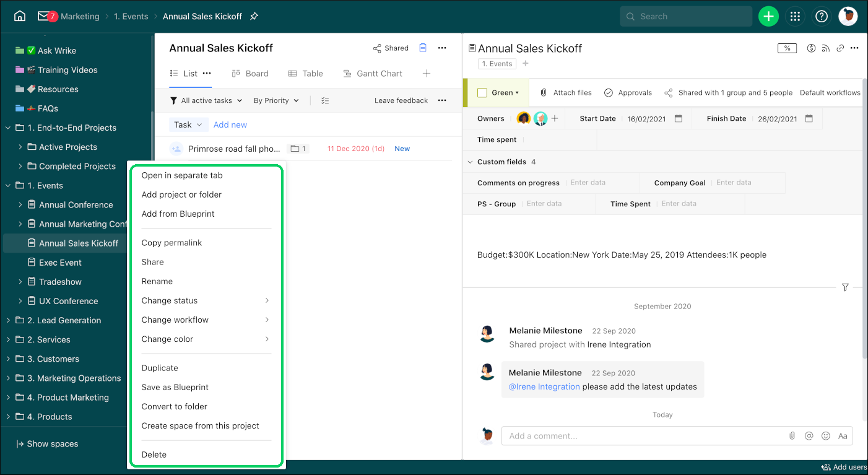Open the Home icon in top bar
Image resolution: width=868 pixels, height=475 pixels.
[20, 16]
